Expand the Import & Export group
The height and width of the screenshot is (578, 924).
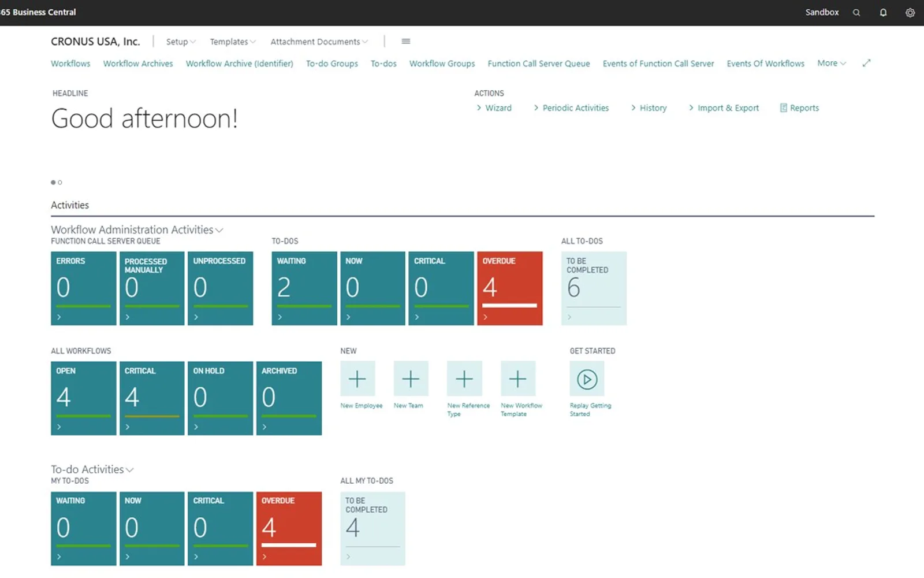point(724,108)
